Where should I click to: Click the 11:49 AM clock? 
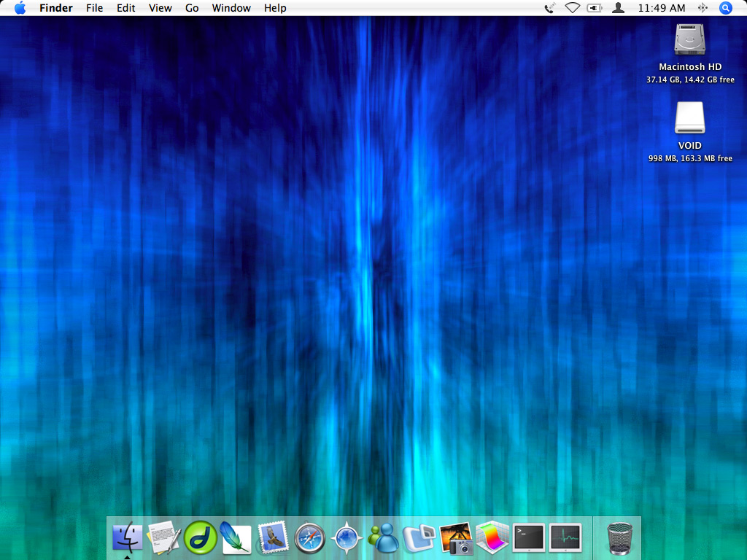tap(661, 8)
